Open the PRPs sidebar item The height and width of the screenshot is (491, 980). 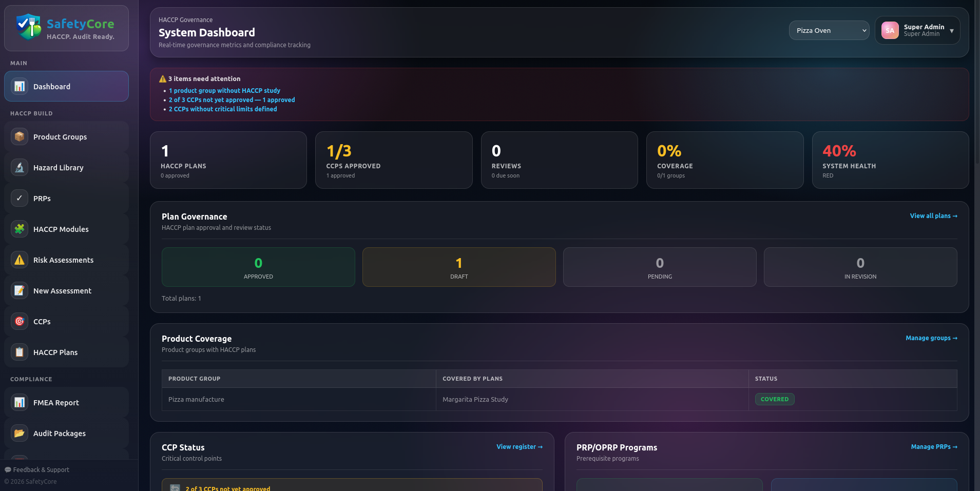coord(66,198)
